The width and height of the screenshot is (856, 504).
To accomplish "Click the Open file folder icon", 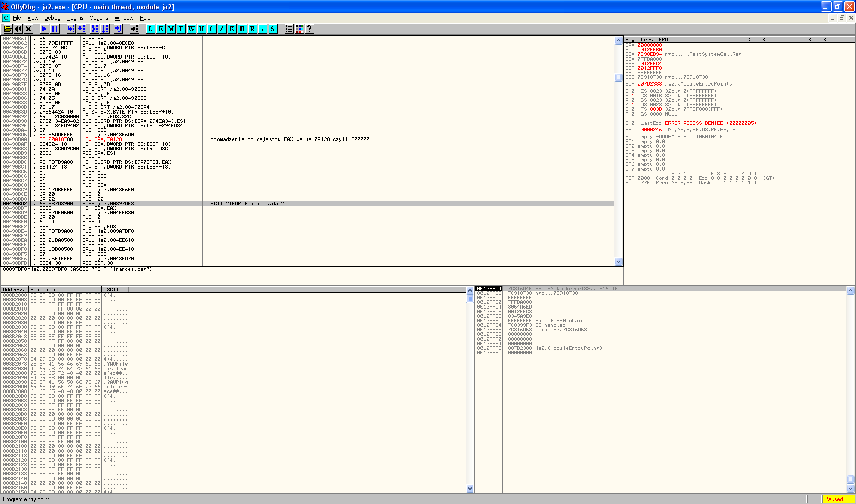I will 8,29.
